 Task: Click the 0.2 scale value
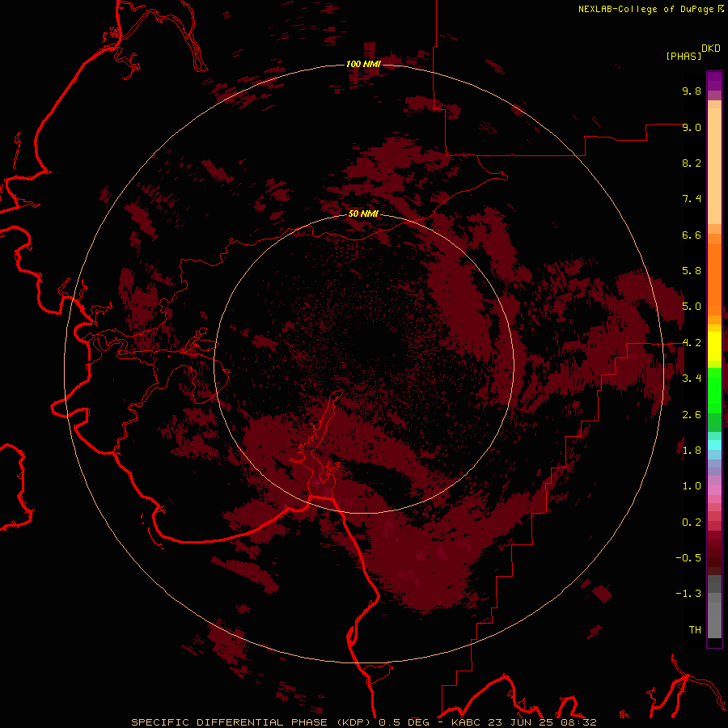[692, 523]
